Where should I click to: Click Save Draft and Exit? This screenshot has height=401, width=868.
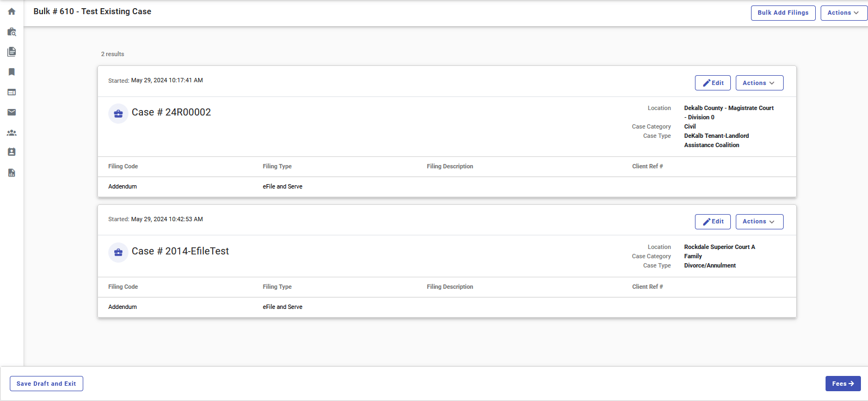[x=46, y=384]
